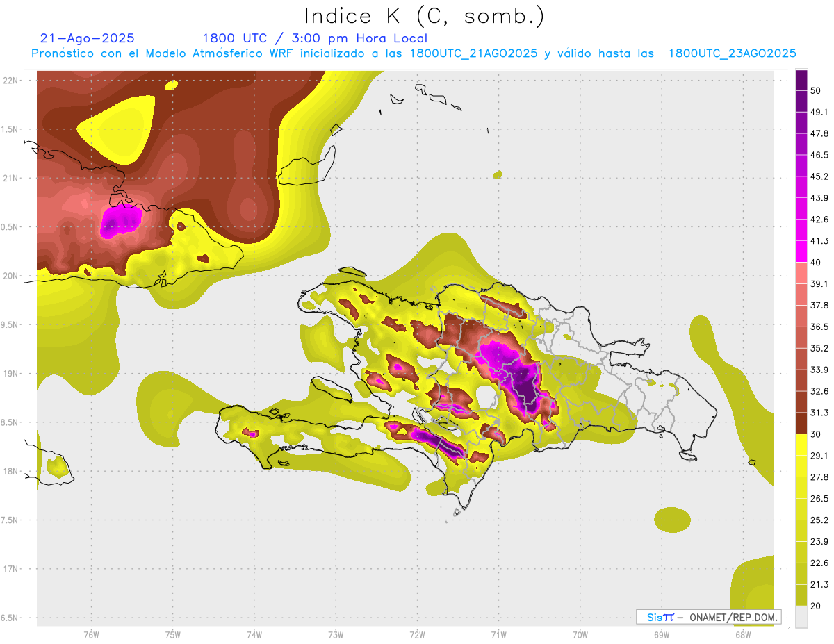
Task: Click the salmon swatch between 39.1 and 40
Action: [802, 273]
